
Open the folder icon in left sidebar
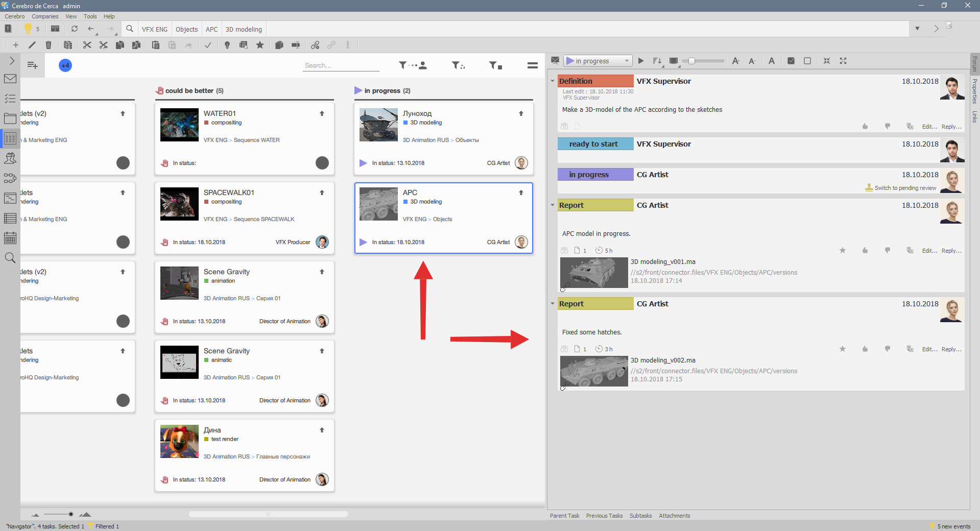[x=10, y=118]
